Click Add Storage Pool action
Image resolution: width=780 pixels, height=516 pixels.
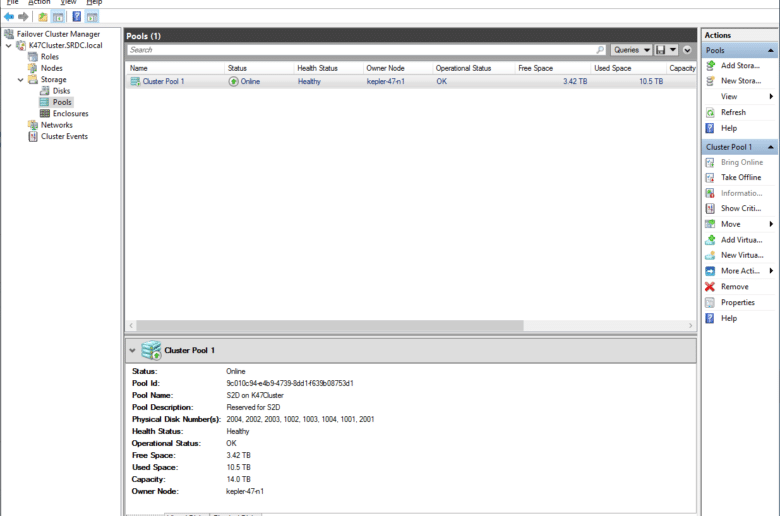(740, 66)
